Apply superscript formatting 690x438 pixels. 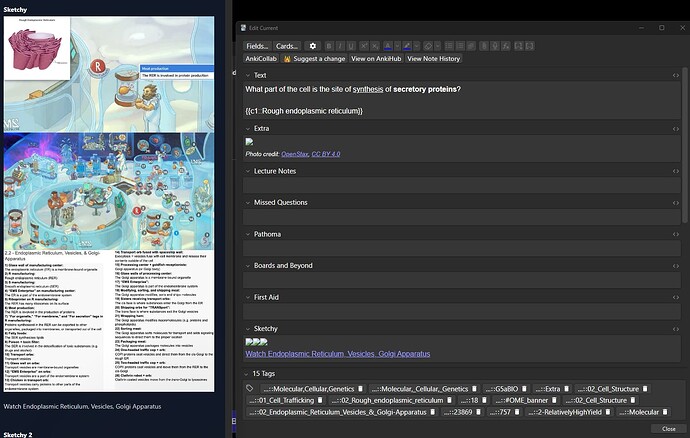(x=363, y=46)
